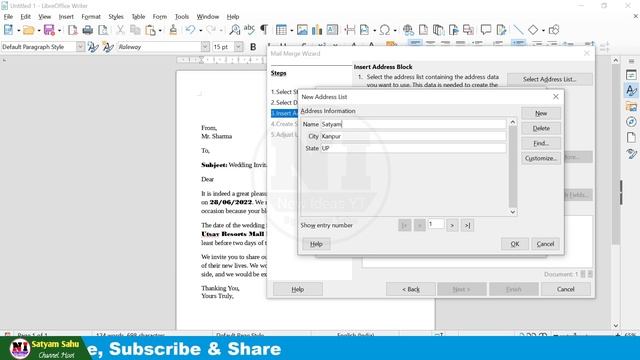Open the Open-file recent dropdown arrow
Screen dimensions: 640x360
tap(39, 31)
